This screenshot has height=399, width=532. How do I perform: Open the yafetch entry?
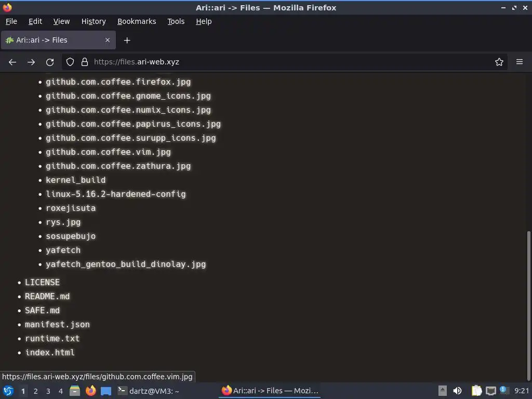(63, 250)
